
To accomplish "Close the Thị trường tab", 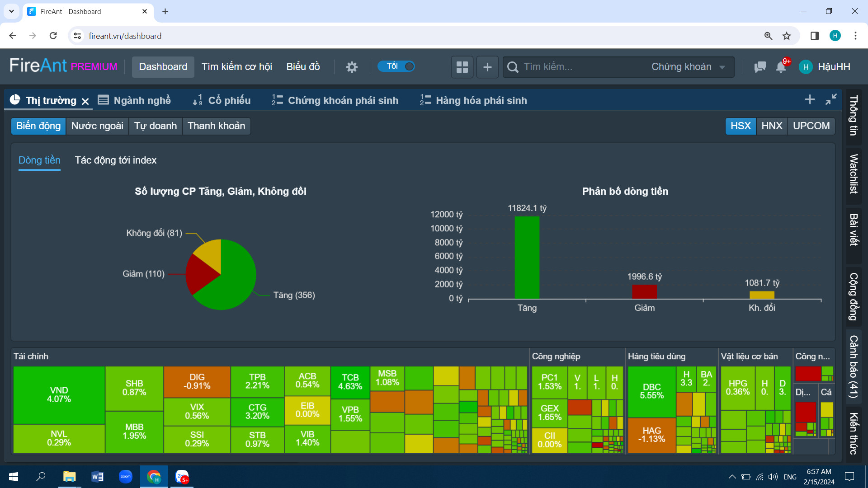I will click(85, 101).
